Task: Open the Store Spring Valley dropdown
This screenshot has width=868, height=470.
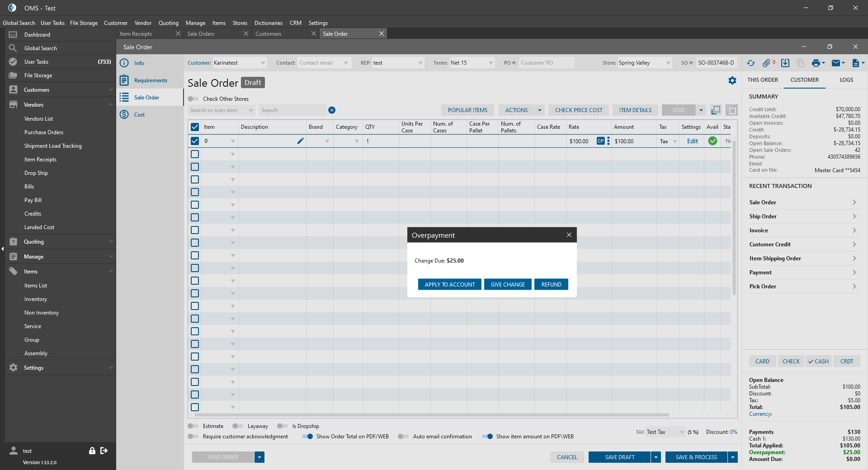Action: coord(668,63)
